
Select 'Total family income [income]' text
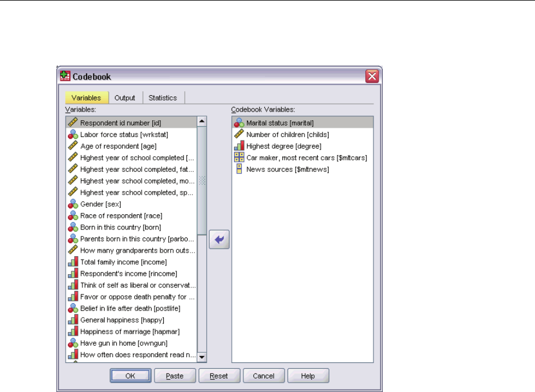124,262
